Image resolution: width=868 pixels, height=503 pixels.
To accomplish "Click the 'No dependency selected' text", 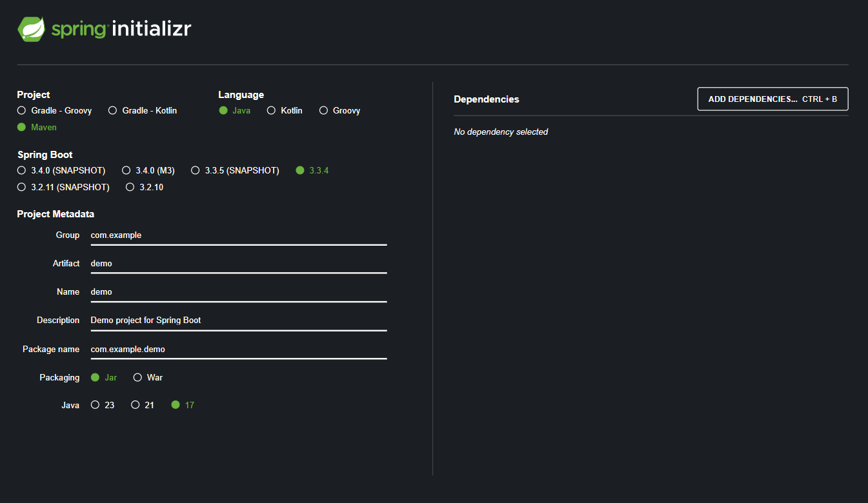I will pos(501,132).
